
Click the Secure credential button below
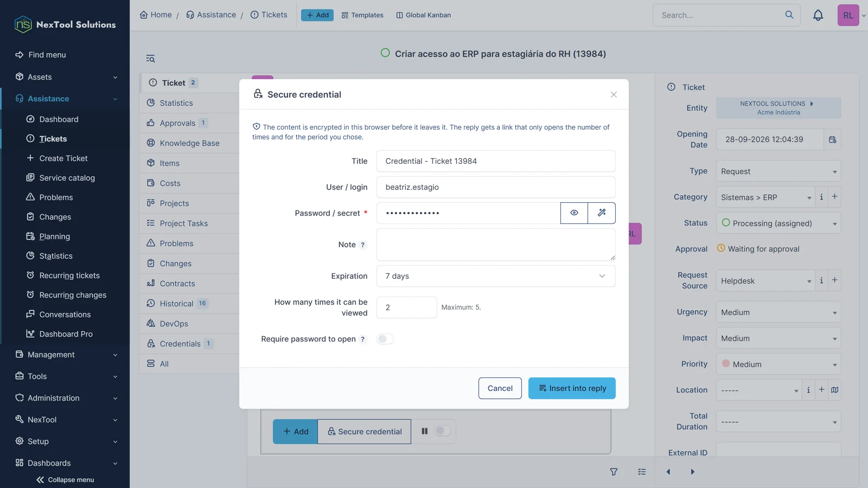pos(365,432)
